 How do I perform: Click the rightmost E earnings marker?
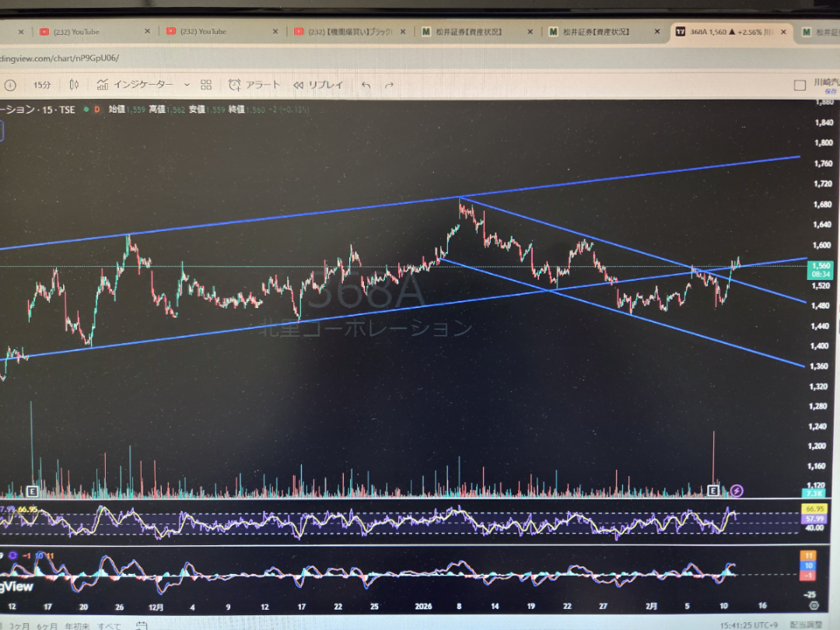click(x=713, y=491)
